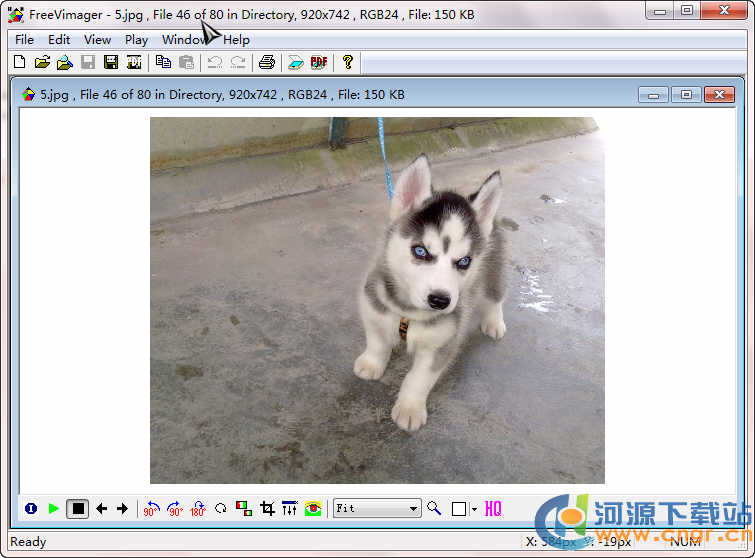Open the Fit zoom dropdown

pyautogui.click(x=377, y=508)
